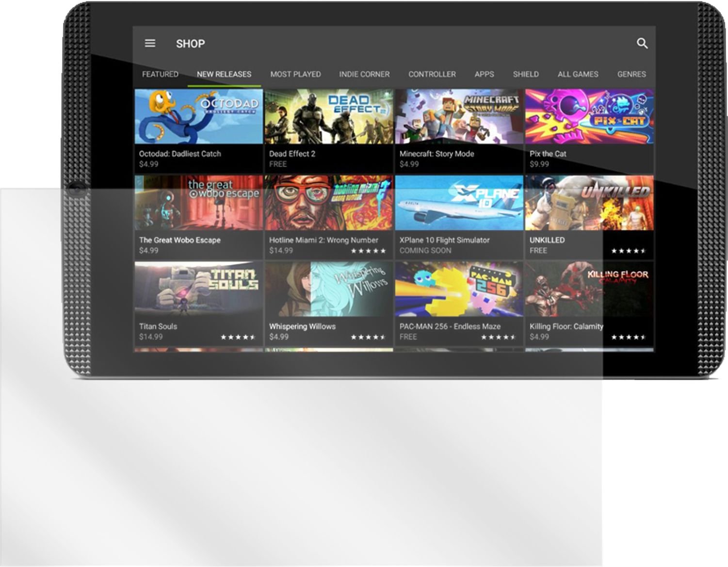Click the $9.99 price of Pix the Cat
728x567 pixels.
pos(539,164)
